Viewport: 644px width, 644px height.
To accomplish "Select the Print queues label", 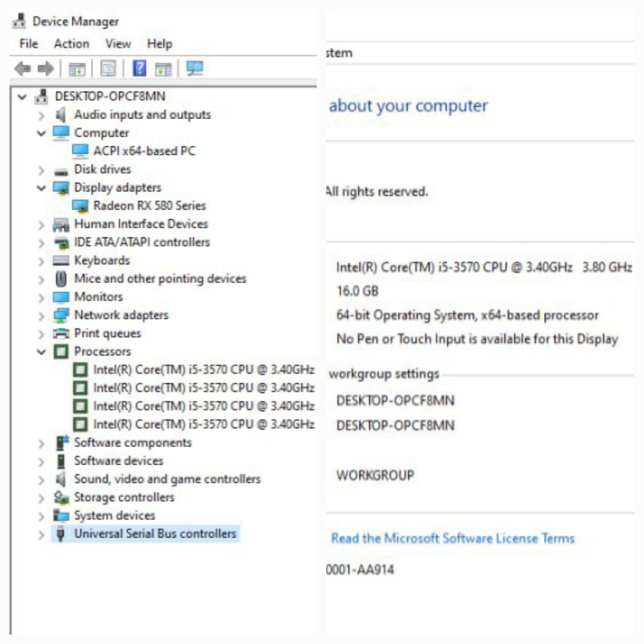I will [107, 334].
